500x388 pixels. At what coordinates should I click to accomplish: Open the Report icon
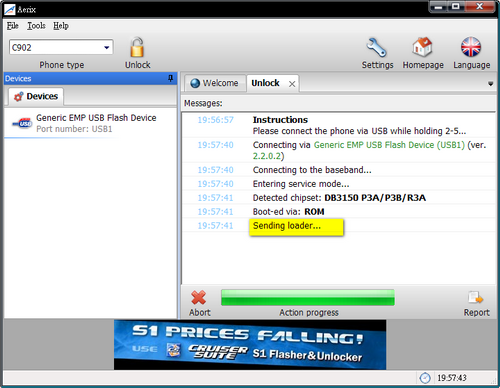(476, 298)
